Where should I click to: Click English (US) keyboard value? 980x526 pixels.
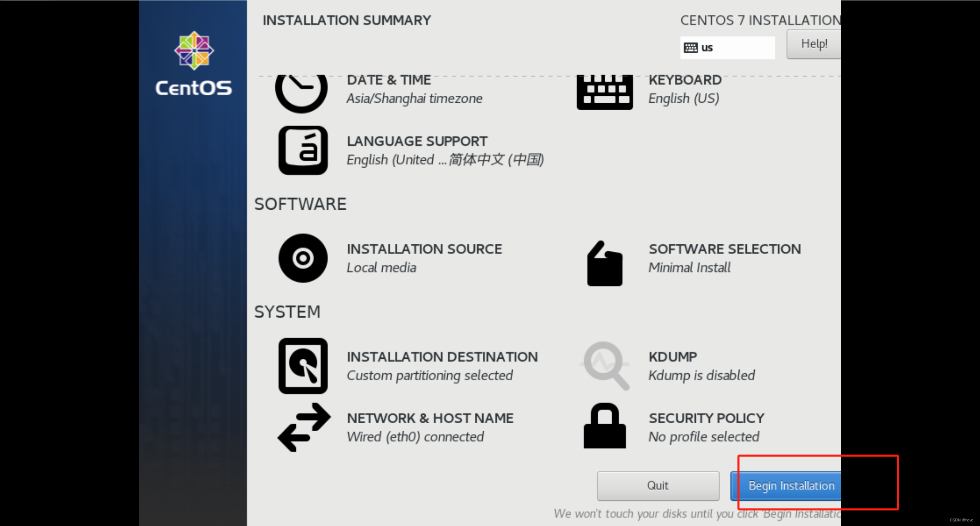click(683, 99)
